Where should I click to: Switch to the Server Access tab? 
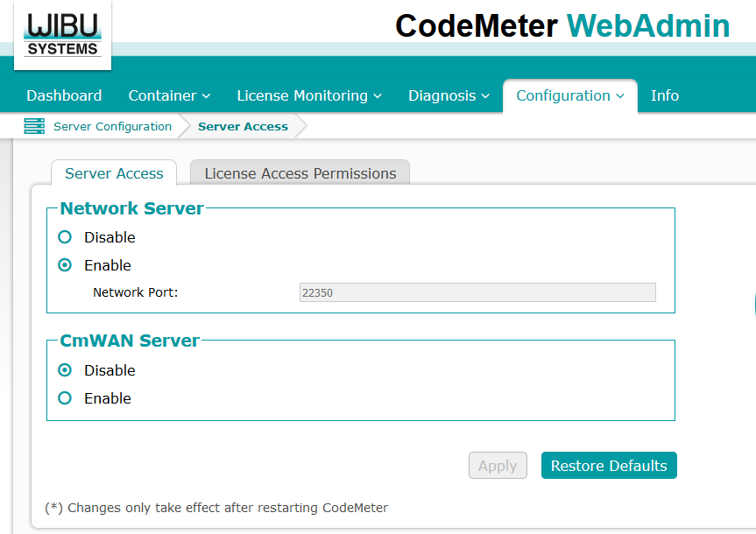(114, 173)
